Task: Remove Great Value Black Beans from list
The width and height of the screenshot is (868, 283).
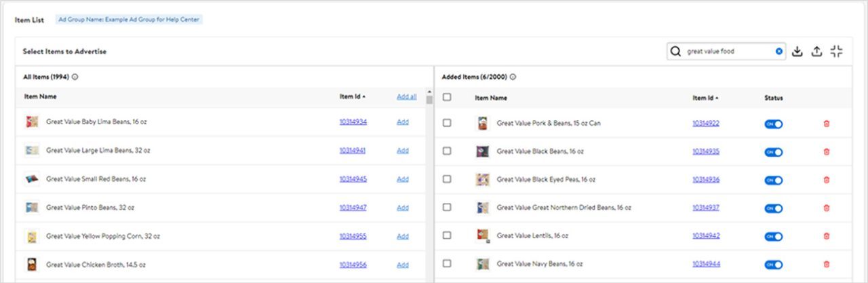Action: (x=826, y=152)
